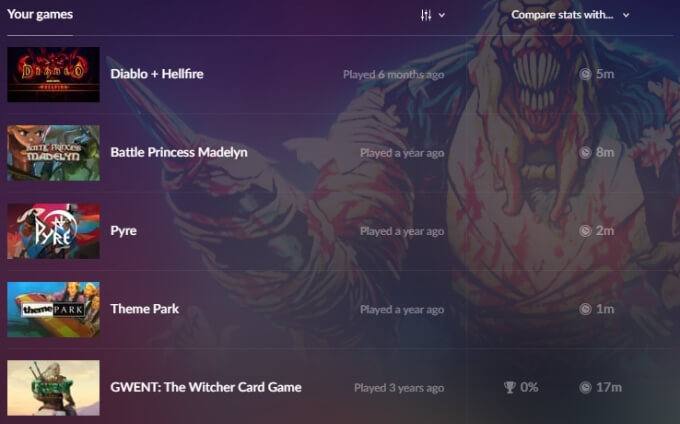This screenshot has height=424, width=680.
Task: Expand the chevron beside the filter sliders icon
Action: click(441, 16)
